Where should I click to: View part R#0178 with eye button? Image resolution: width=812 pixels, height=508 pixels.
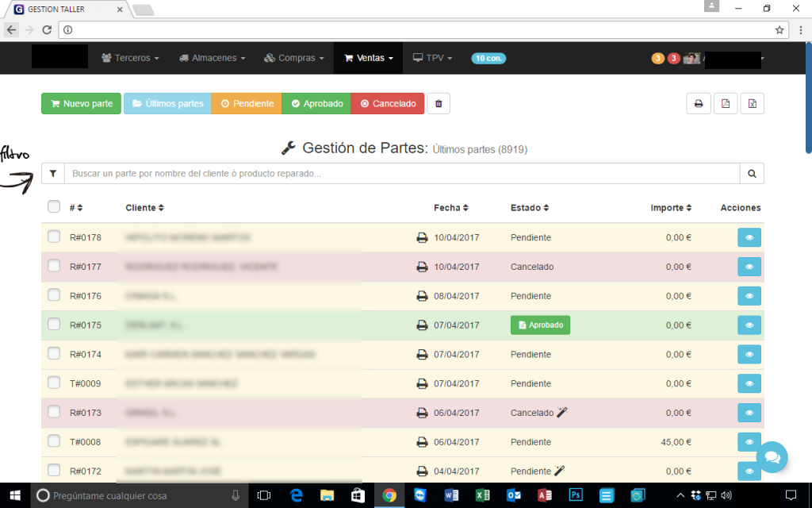[x=749, y=238]
